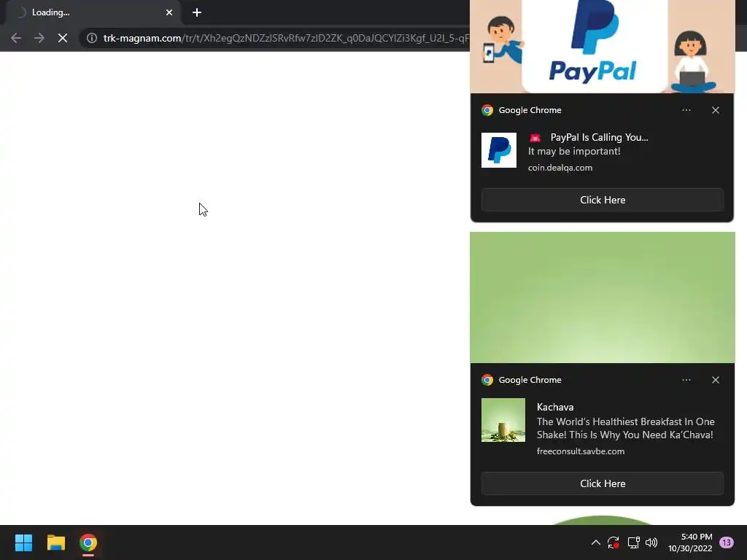This screenshot has height=560, width=747.
Task: Open notification center badge showing 13
Action: click(726, 542)
